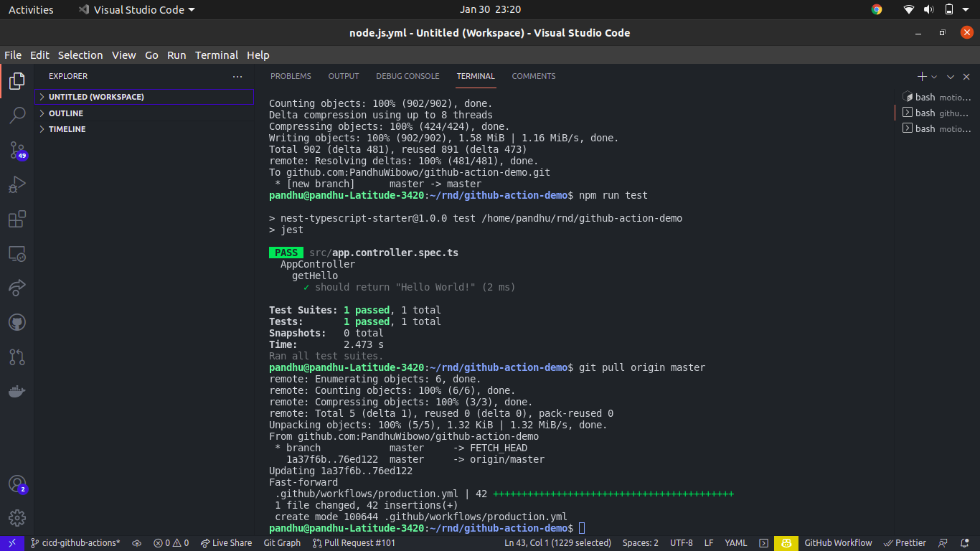Select the TERMINAL tab

coord(476,76)
